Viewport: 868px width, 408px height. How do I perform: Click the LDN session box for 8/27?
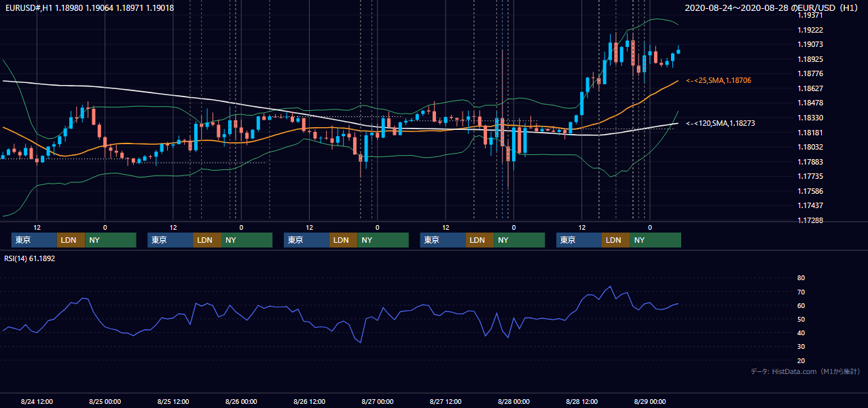click(x=480, y=240)
